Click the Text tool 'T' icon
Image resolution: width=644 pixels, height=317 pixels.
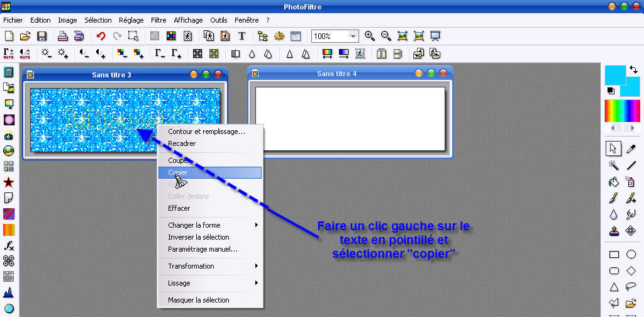tap(241, 36)
